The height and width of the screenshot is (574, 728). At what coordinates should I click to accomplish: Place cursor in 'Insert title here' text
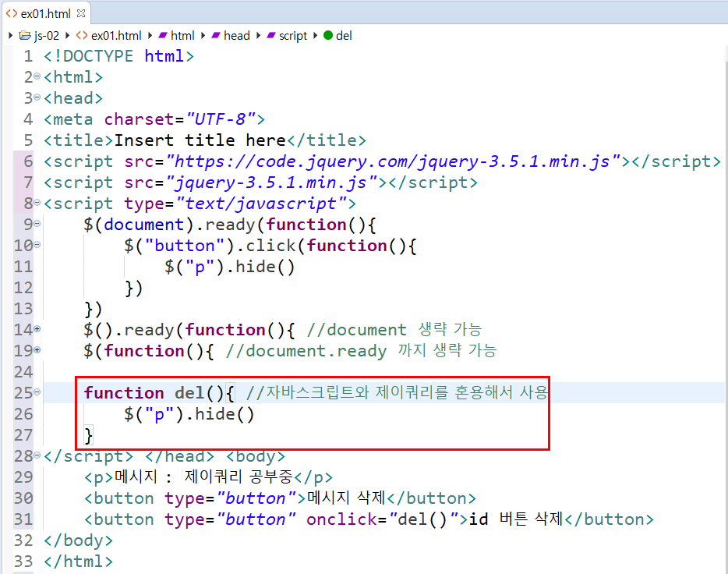coord(200,140)
